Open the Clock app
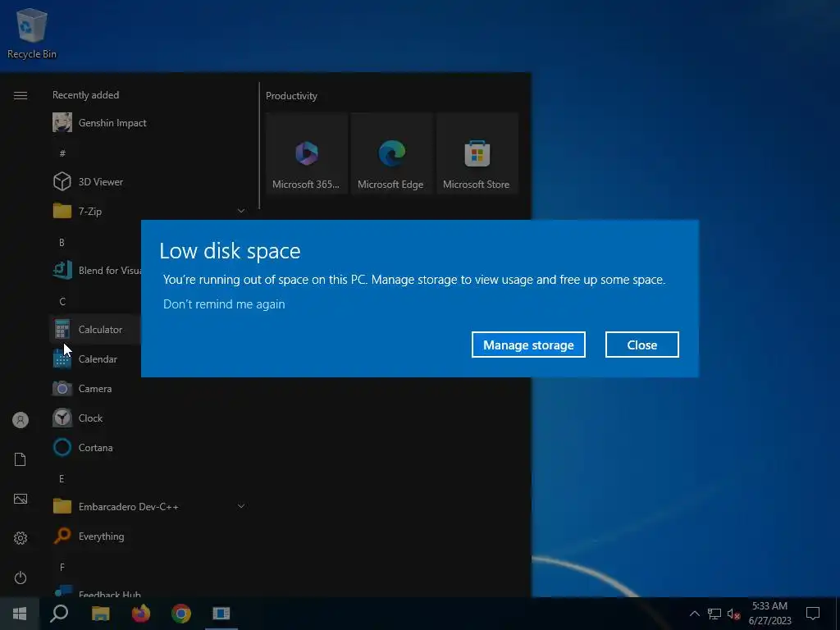The height and width of the screenshot is (630, 840). click(148, 418)
